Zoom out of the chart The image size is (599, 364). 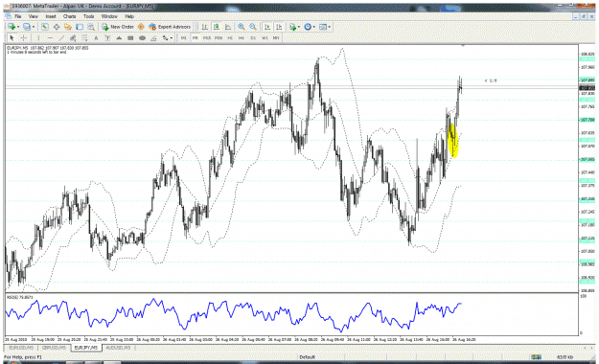tap(253, 27)
